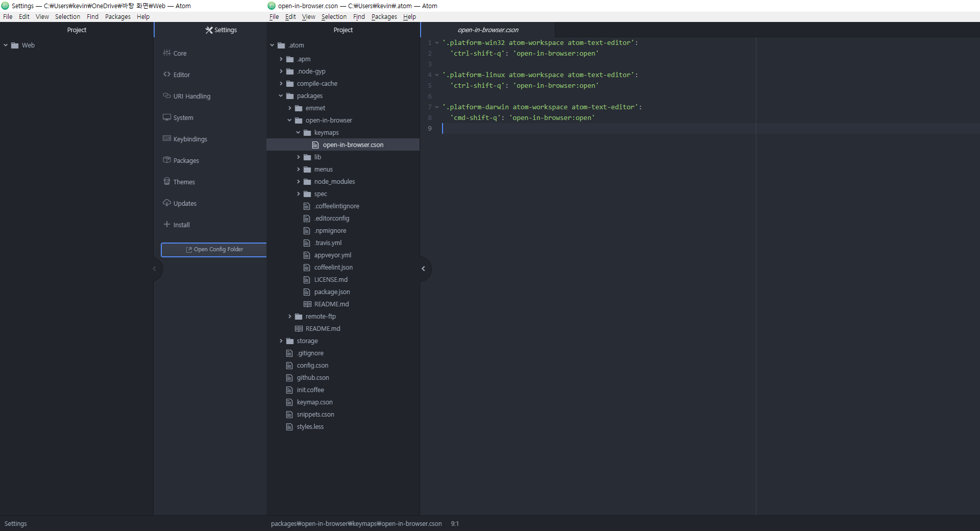Image resolution: width=980 pixels, height=531 pixels.
Task: Open snippets.cson in tree view
Action: tap(315, 415)
